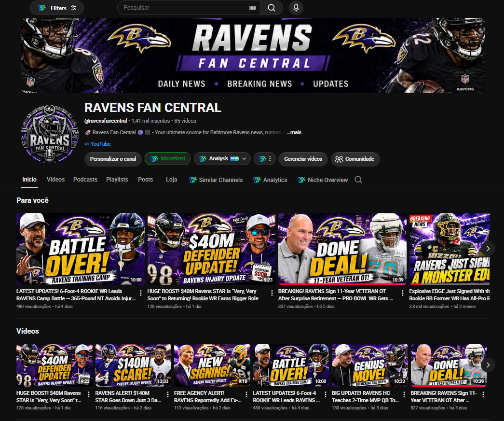The width and height of the screenshot is (504, 421).
Task: Click Personalizar o canal button
Action: pos(113,159)
